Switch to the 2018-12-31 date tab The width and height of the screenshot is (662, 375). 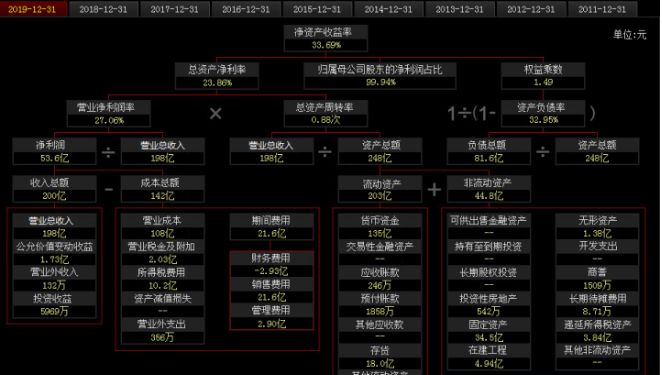pos(103,9)
